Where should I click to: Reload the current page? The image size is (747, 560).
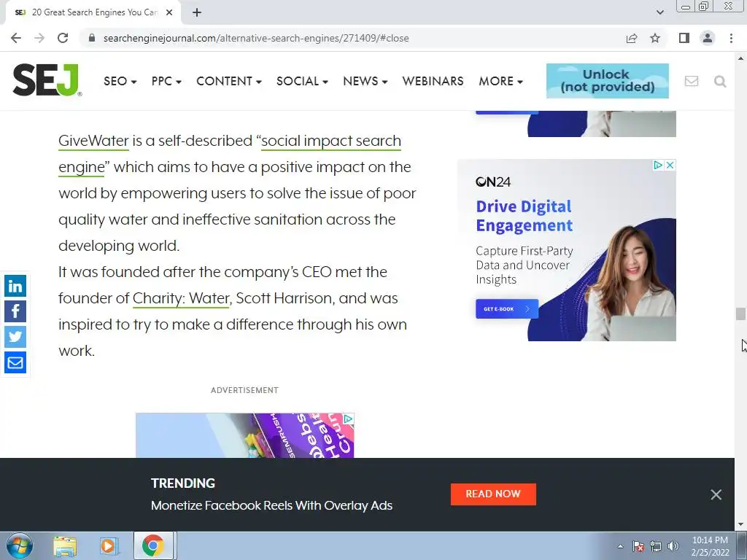[x=63, y=38]
